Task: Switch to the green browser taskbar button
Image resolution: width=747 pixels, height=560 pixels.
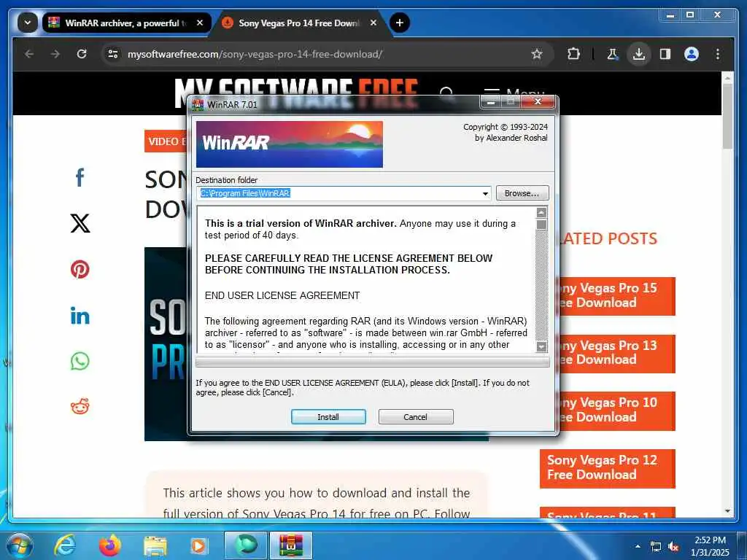Action: click(x=246, y=545)
